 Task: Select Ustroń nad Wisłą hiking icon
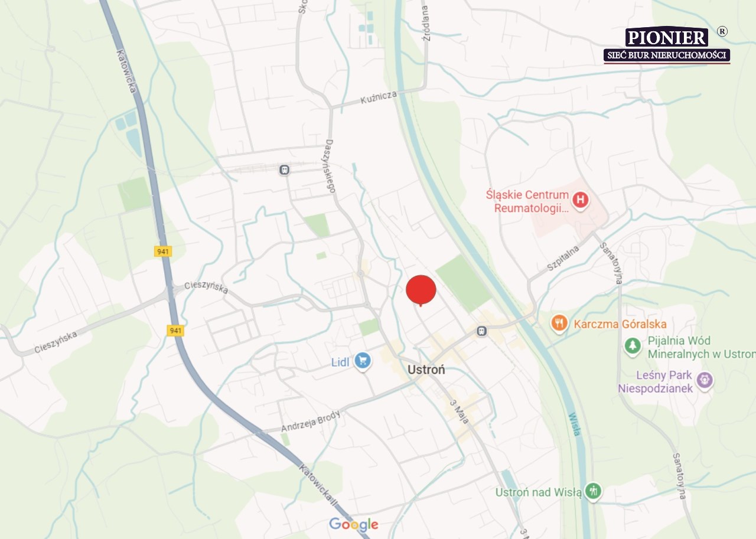pos(594,491)
